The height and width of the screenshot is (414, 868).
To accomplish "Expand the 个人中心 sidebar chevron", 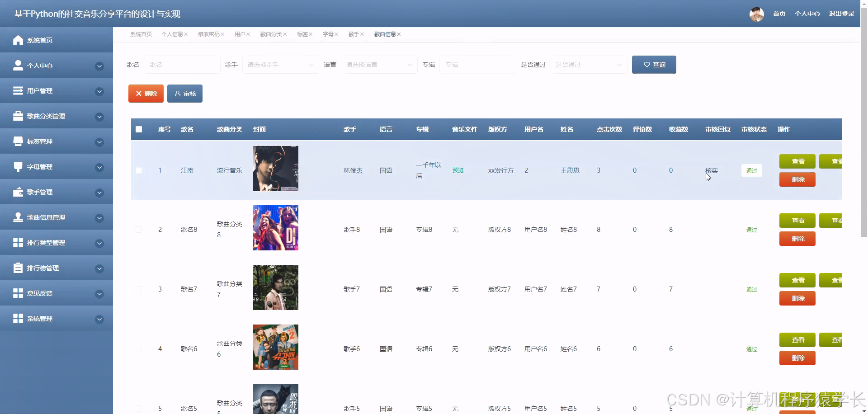I will (99, 66).
